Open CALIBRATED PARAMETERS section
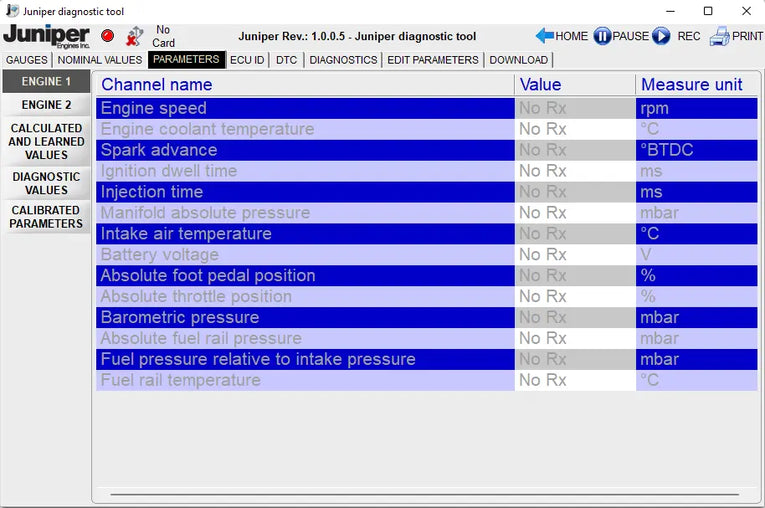Image resolution: width=765 pixels, height=508 pixels. tap(46, 217)
